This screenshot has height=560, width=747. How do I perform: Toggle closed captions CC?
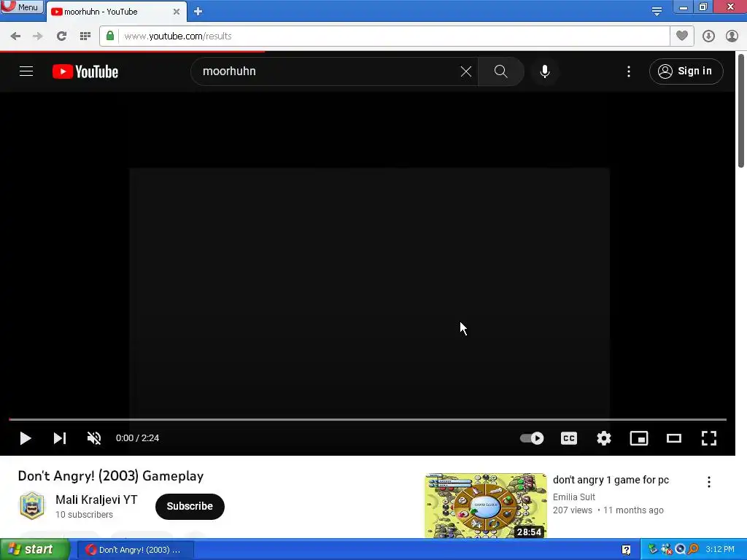pyautogui.click(x=569, y=438)
